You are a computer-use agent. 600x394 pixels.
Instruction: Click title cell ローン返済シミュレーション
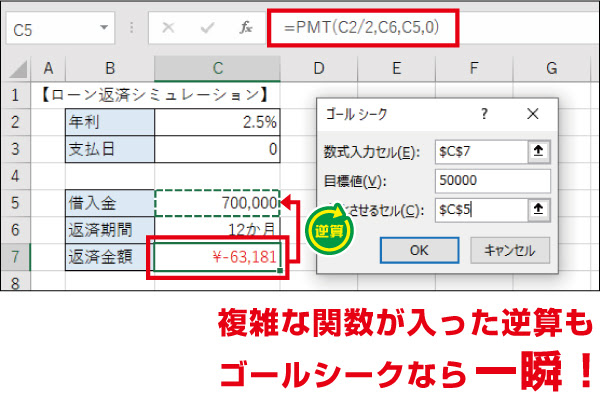(x=155, y=95)
